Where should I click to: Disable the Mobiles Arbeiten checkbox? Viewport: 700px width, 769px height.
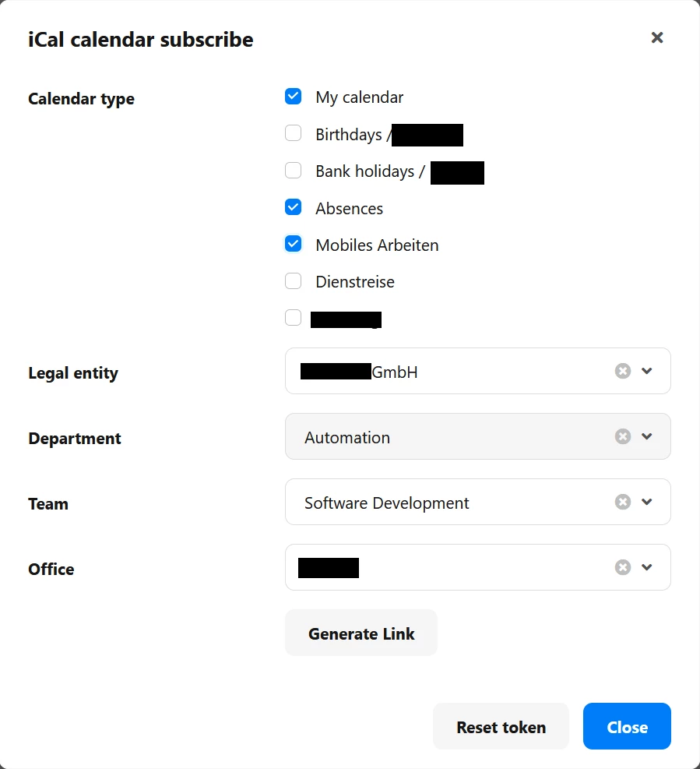click(293, 244)
